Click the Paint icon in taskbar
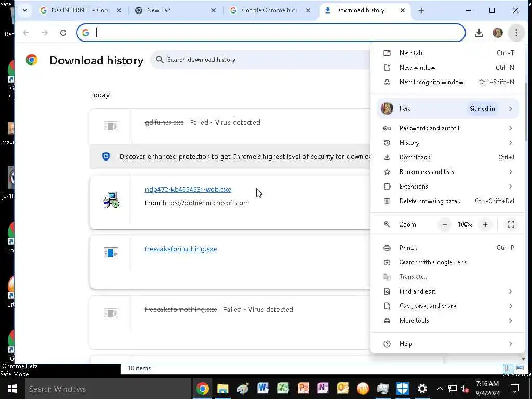The width and height of the screenshot is (532, 399). point(243,389)
